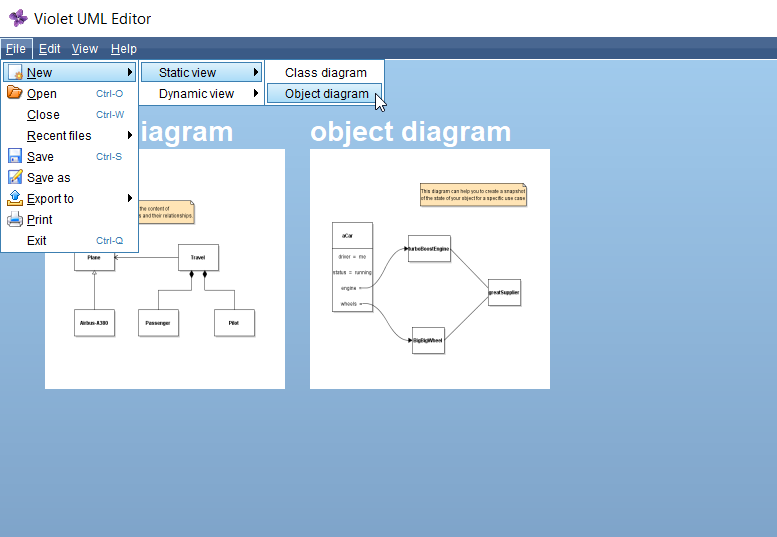Select Export to menu entry
Viewport: 777px width, 537px height.
[69, 198]
